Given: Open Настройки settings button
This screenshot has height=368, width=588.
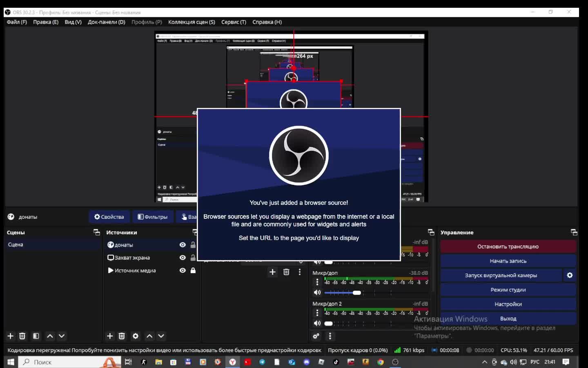Looking at the screenshot, I should (x=508, y=304).
